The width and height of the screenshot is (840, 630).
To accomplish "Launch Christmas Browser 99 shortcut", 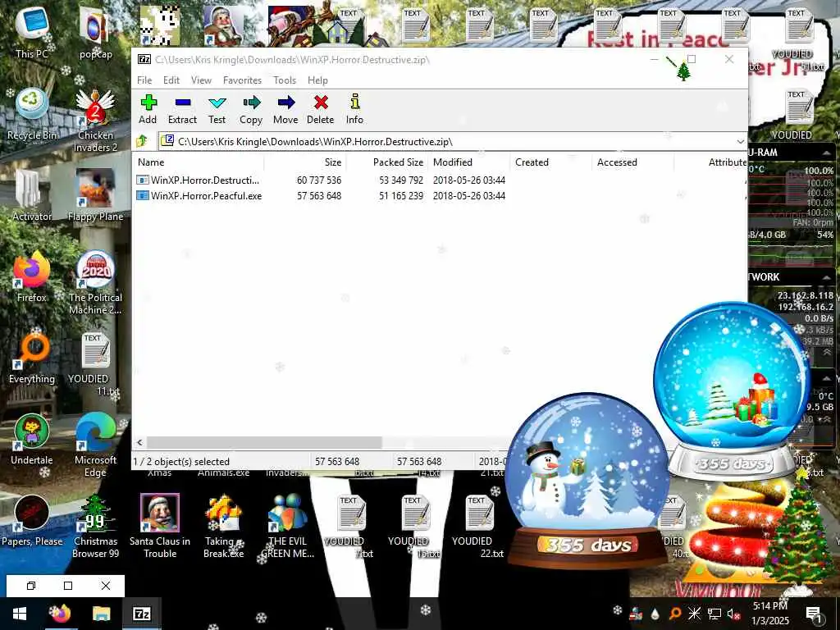I will 95,527.
